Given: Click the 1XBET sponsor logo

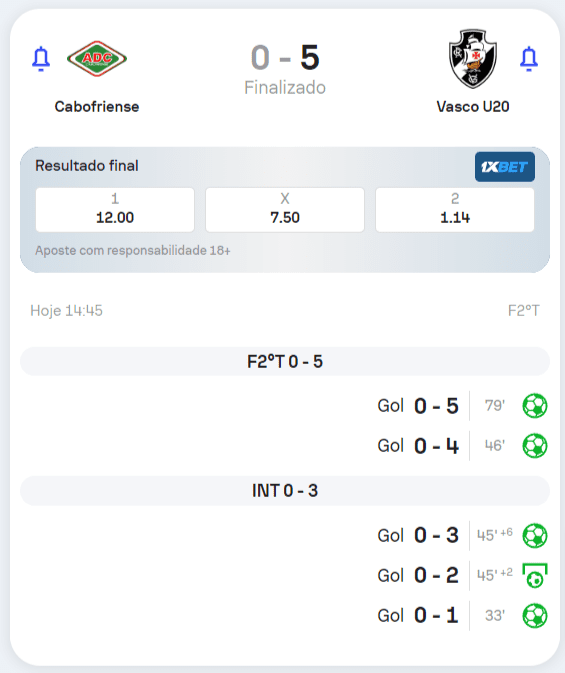Looking at the screenshot, I should point(504,167).
